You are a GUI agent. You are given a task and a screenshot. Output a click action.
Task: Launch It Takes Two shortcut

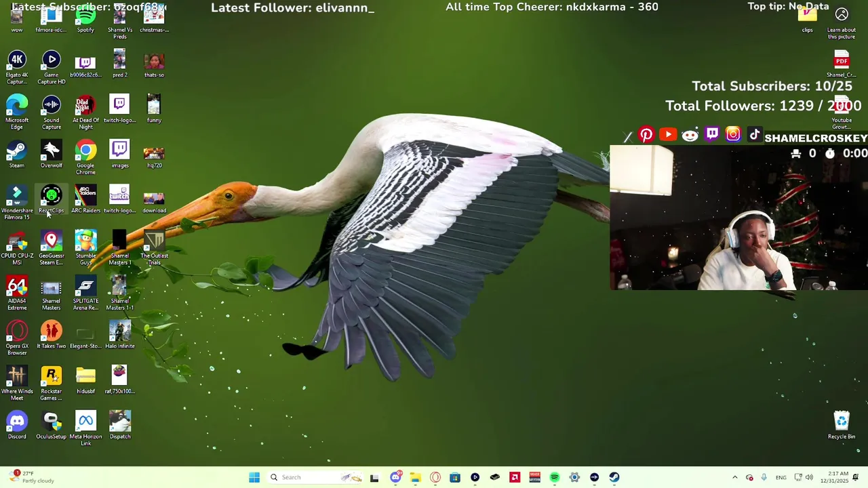(x=52, y=335)
